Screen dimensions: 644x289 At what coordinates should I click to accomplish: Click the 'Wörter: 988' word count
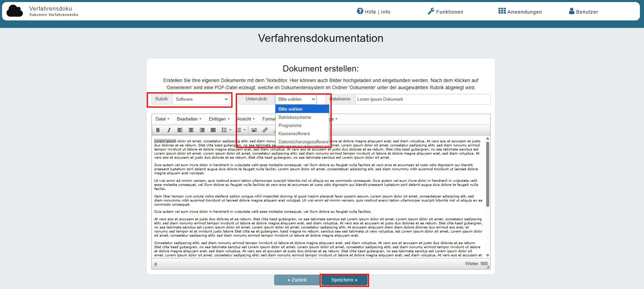coord(476,263)
